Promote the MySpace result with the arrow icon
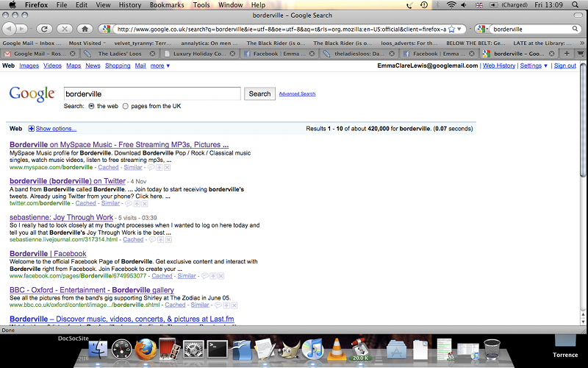Image resolution: width=588 pixels, height=368 pixels. click(x=159, y=168)
